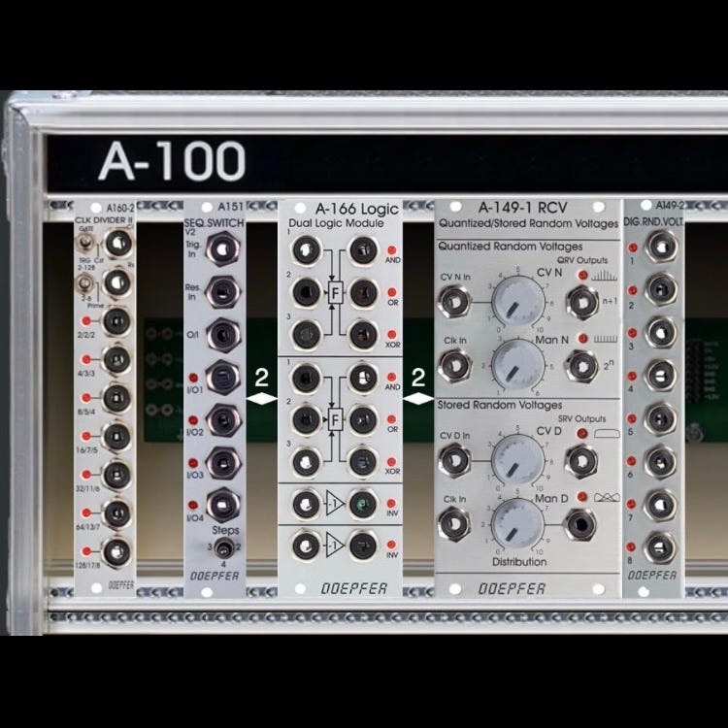The image size is (728, 728).
Task: Click lower AND output jack on A-166
Action: pos(363,378)
